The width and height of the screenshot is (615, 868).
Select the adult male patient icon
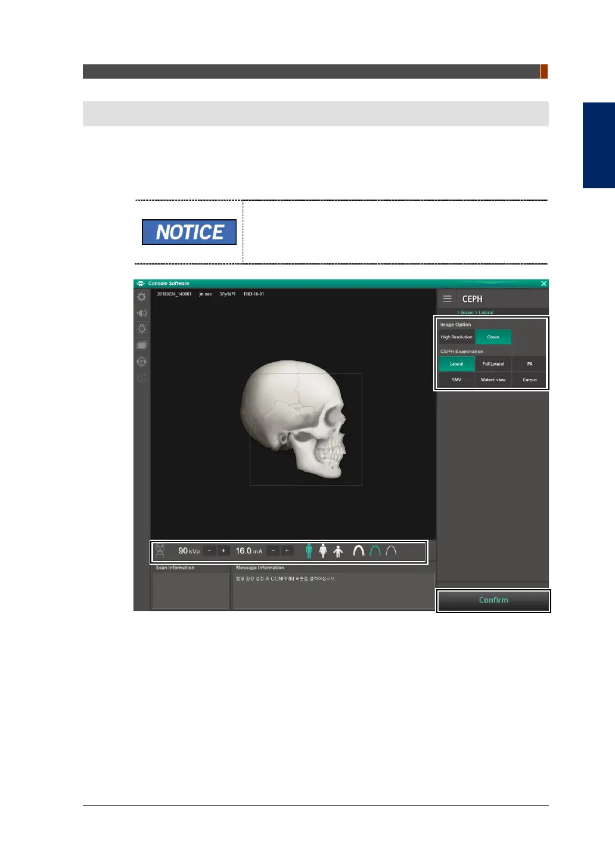309,551
